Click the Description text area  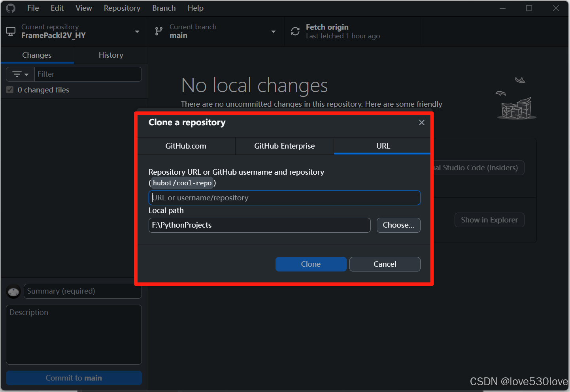pyautogui.click(x=74, y=335)
